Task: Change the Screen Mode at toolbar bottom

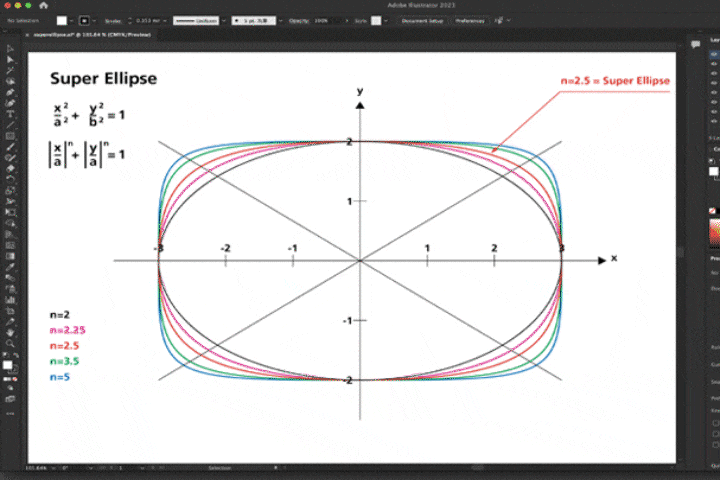Action: click(x=10, y=399)
